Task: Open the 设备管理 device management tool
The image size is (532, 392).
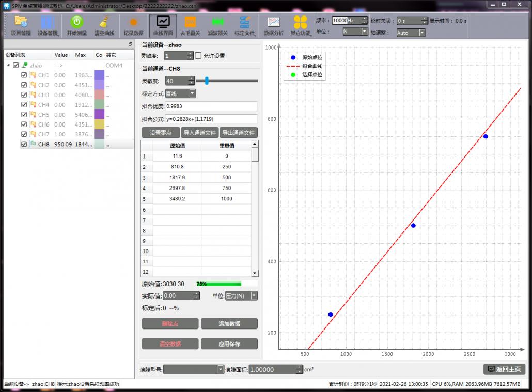Action: tap(48, 26)
